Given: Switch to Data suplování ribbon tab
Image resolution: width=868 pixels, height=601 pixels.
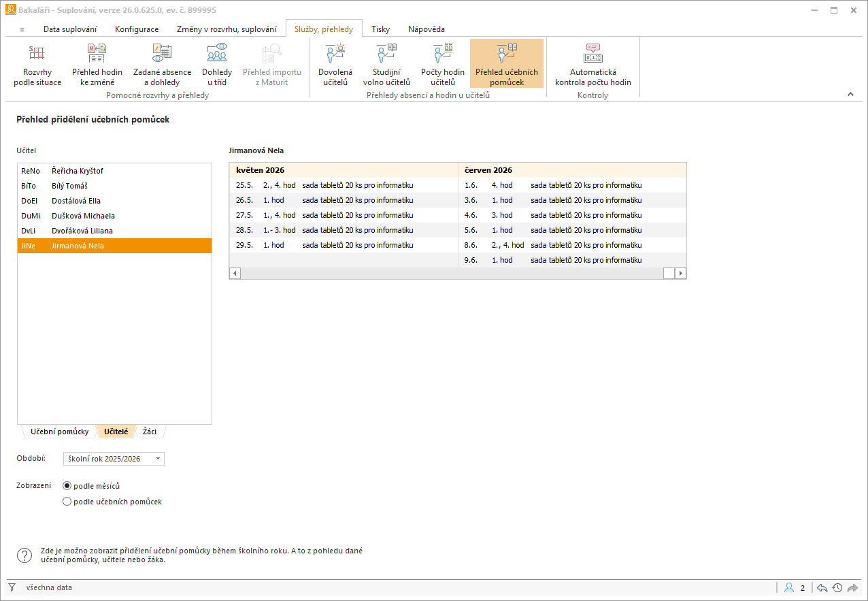Looking at the screenshot, I should point(70,29).
